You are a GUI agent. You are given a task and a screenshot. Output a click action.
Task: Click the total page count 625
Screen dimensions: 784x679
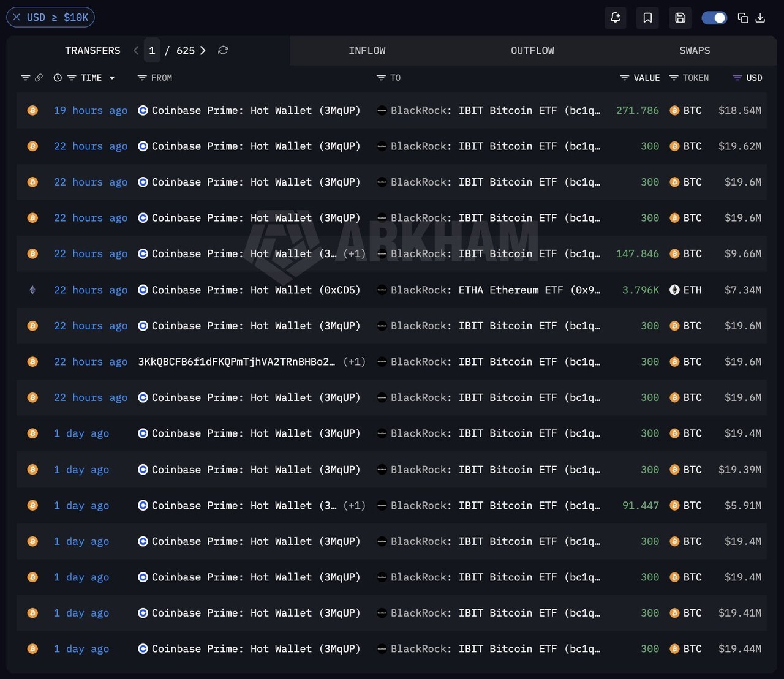point(186,50)
